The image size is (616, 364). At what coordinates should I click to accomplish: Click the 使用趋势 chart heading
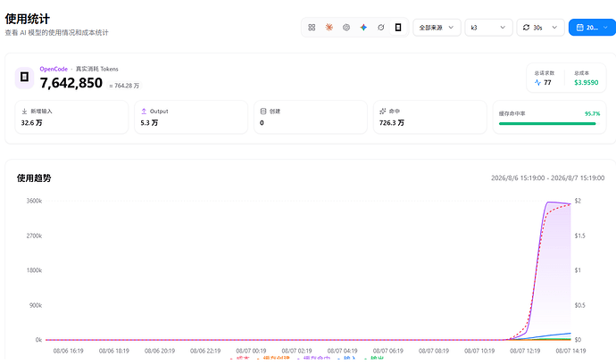(34, 178)
